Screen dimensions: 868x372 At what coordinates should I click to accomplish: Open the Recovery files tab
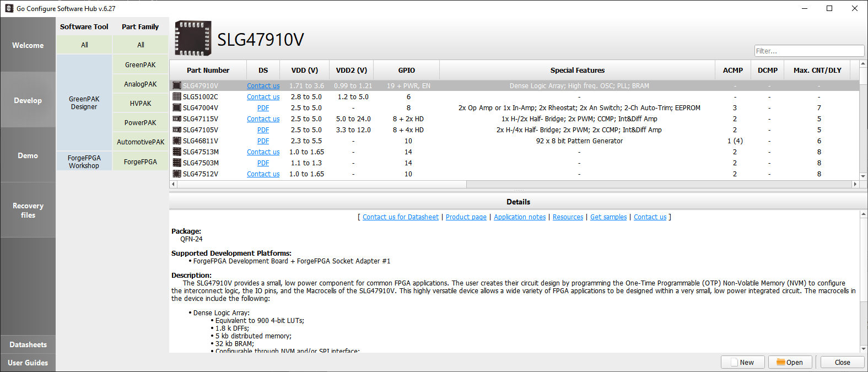point(28,210)
